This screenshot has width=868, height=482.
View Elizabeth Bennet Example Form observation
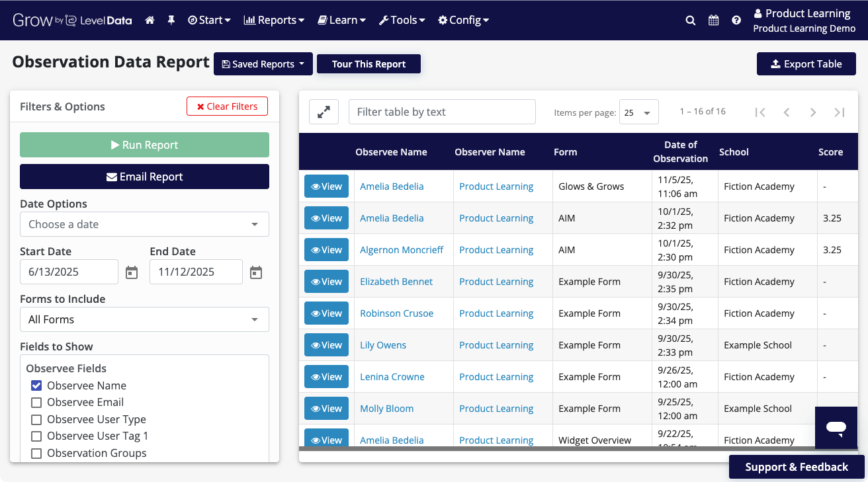pos(326,282)
